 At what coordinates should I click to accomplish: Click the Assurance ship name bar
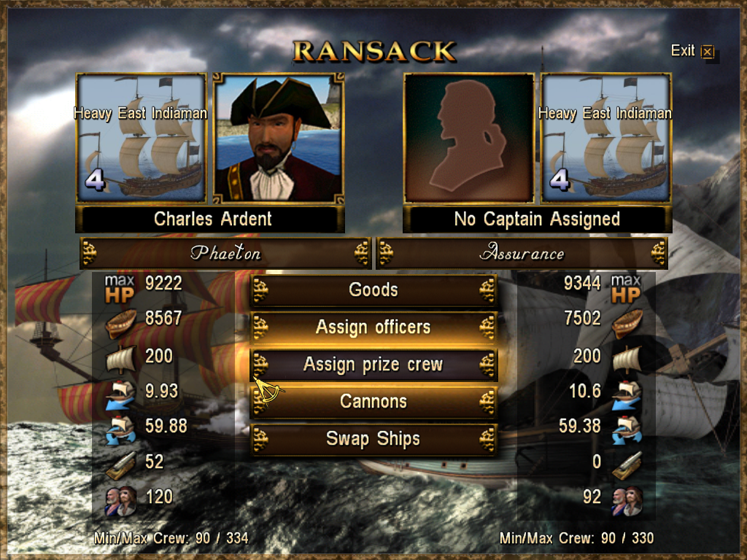point(522,253)
